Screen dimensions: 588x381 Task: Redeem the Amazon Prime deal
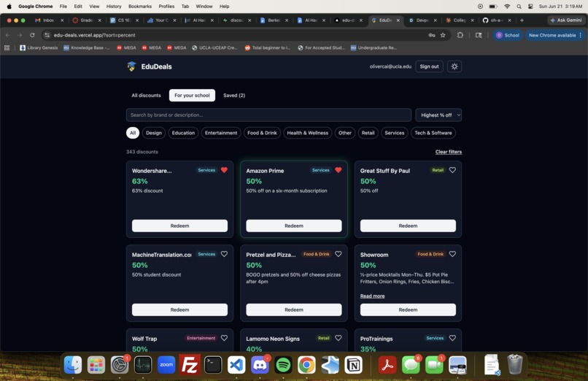pos(293,226)
